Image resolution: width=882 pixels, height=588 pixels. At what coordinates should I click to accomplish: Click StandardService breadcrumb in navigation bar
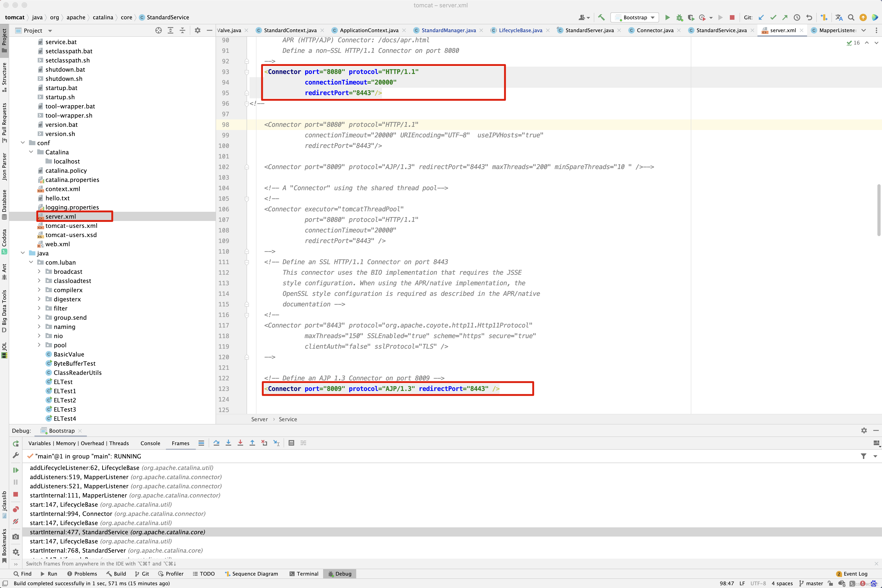coord(164,17)
